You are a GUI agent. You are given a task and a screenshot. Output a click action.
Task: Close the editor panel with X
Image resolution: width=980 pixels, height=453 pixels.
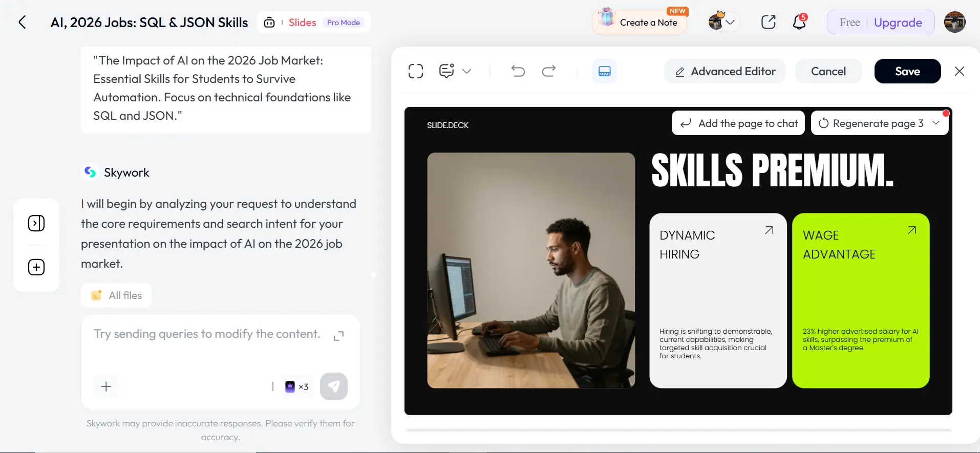click(x=960, y=71)
